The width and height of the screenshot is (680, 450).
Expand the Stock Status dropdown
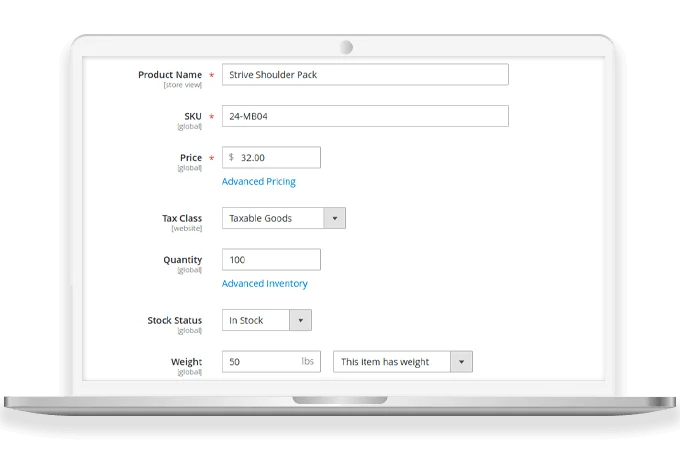(267, 320)
